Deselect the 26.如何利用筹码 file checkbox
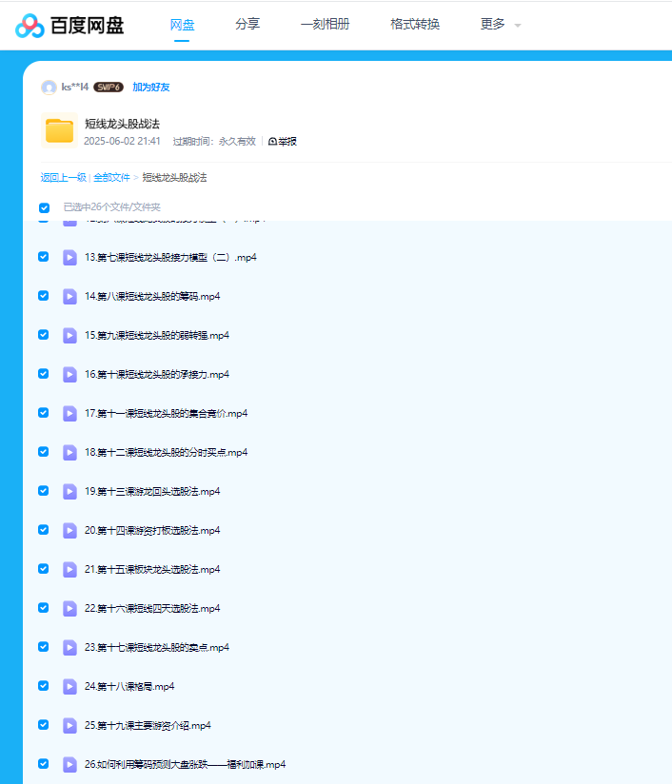Screen dimensions: 672x784 44,764
